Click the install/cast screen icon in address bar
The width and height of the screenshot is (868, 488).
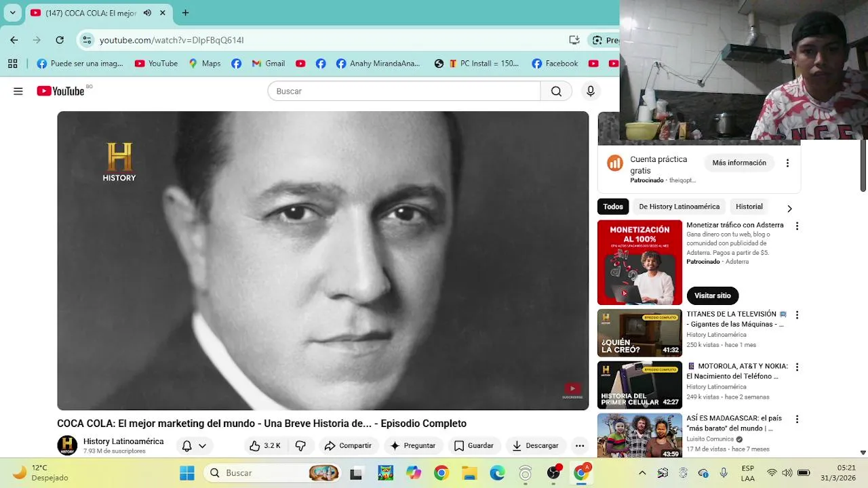tap(574, 40)
